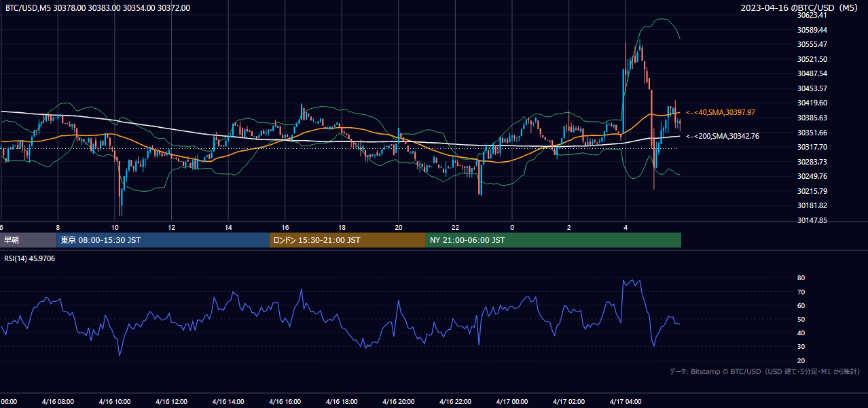The image size is (868, 408).
Task: Click price axis value 30385.63
Action: pyautogui.click(x=812, y=118)
